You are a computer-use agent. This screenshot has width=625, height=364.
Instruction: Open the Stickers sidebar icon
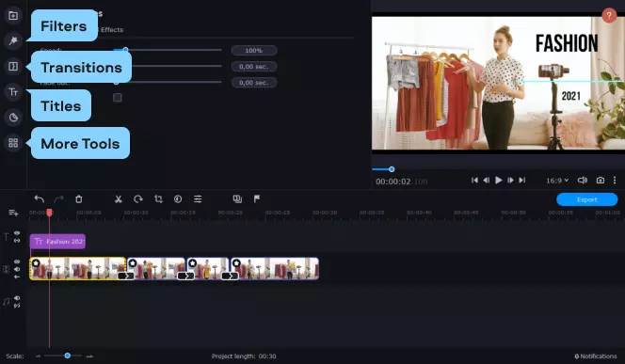13,118
